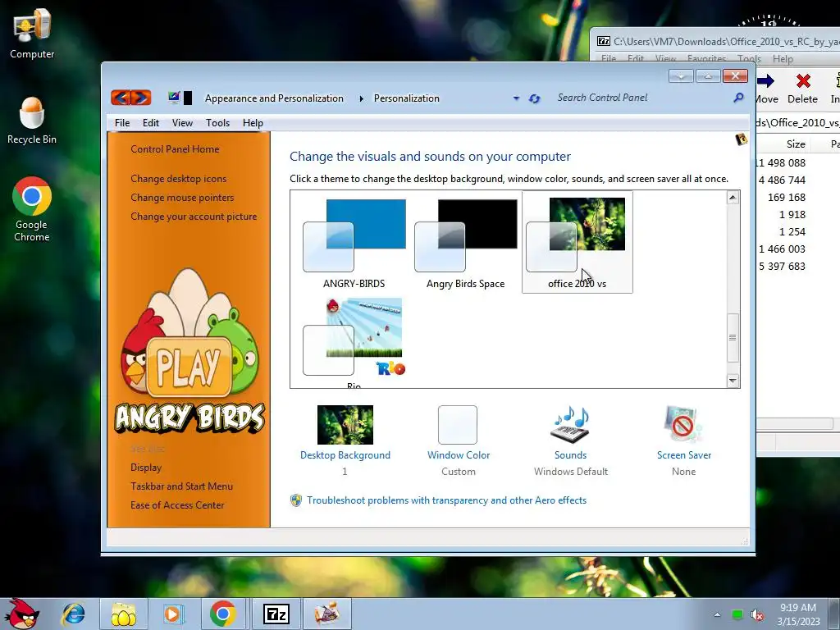Click Change mouse pointers link
The width and height of the screenshot is (840, 630).
(x=182, y=198)
